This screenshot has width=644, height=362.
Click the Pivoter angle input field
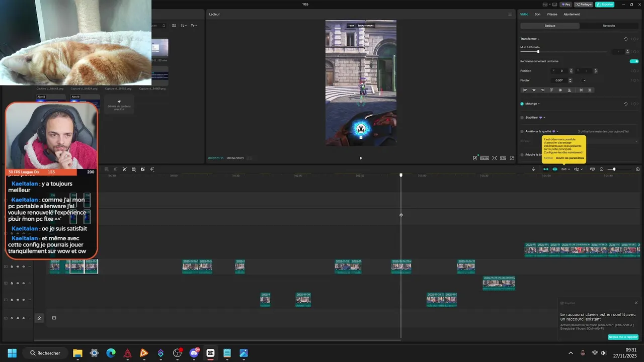[x=559, y=80]
